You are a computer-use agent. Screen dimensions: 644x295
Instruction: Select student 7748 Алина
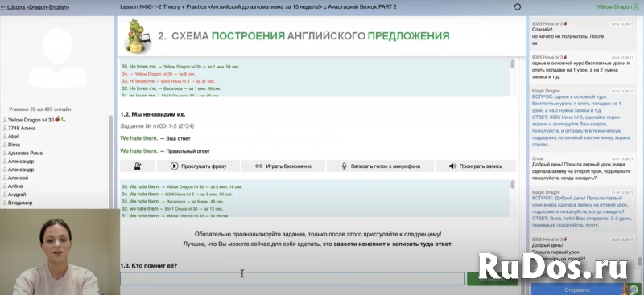tap(22, 128)
